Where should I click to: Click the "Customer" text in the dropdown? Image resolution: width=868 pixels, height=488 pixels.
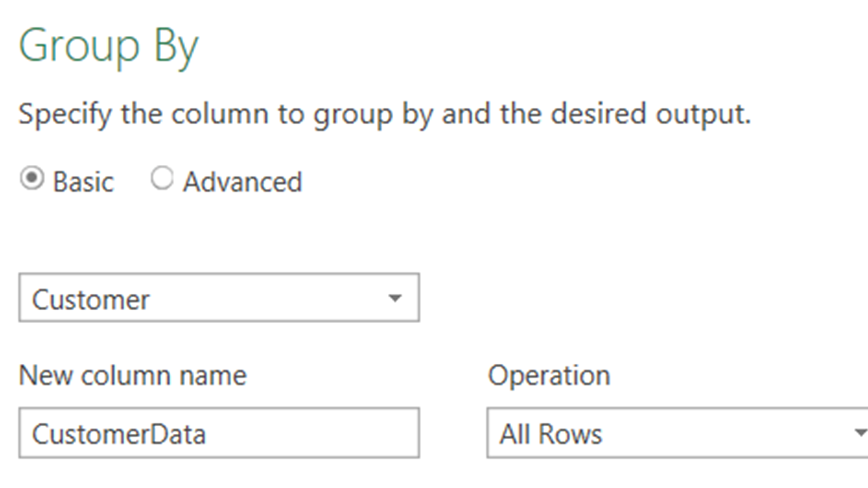coord(91,300)
